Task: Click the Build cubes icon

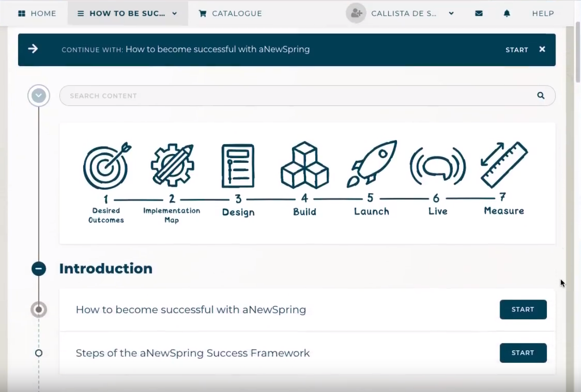Action: (305, 165)
